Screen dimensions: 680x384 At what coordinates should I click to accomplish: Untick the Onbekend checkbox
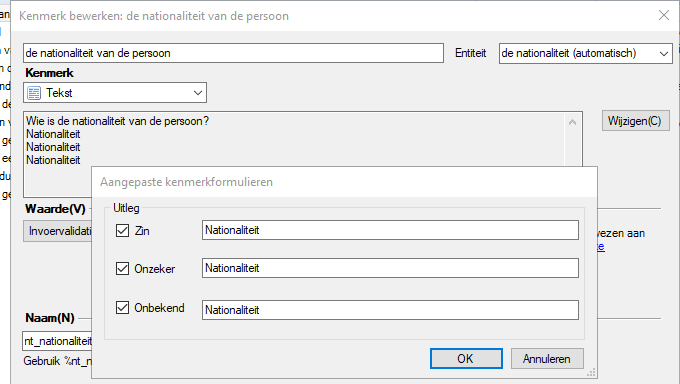(x=122, y=308)
